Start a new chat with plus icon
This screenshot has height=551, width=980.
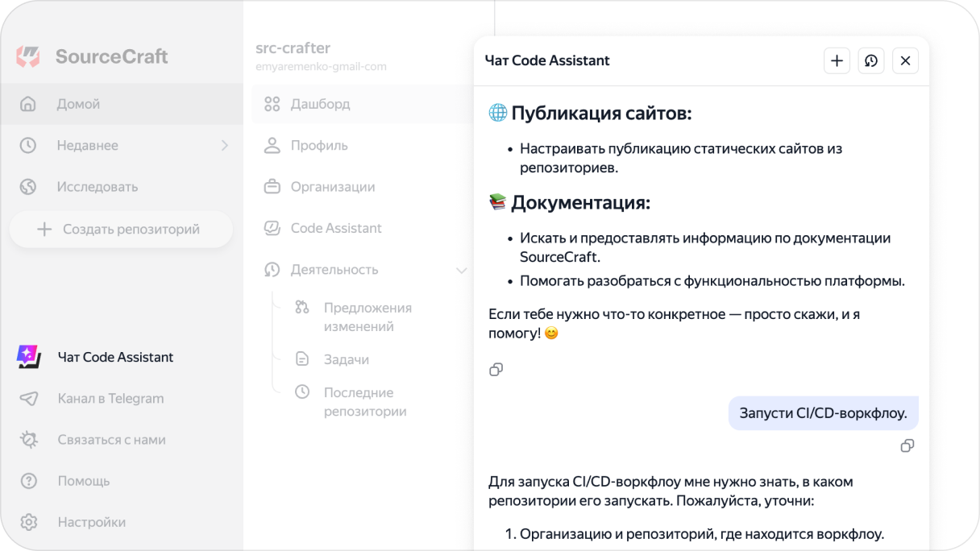coord(837,60)
